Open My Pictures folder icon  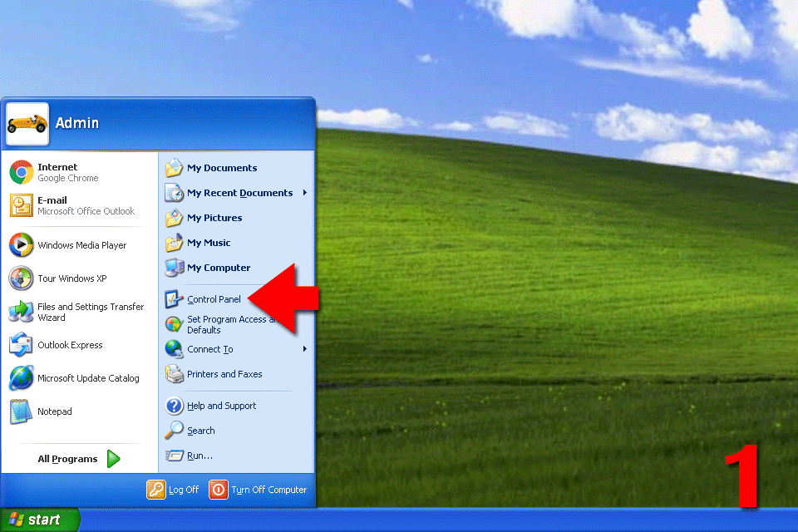tap(174, 218)
